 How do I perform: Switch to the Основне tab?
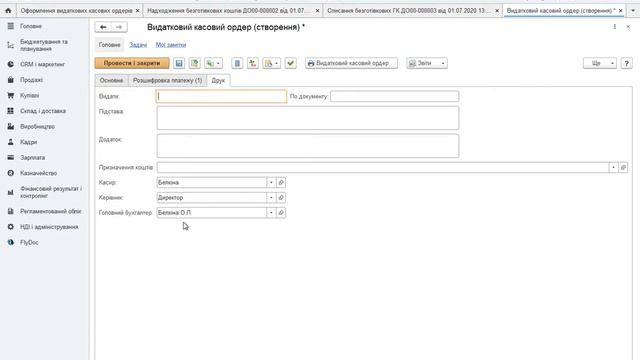click(x=111, y=80)
